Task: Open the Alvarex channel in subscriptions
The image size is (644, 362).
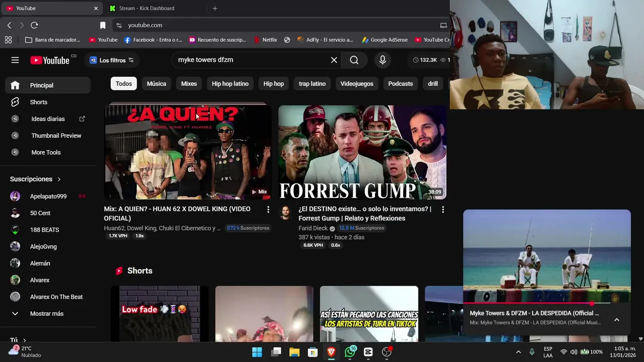Action: (x=48, y=280)
